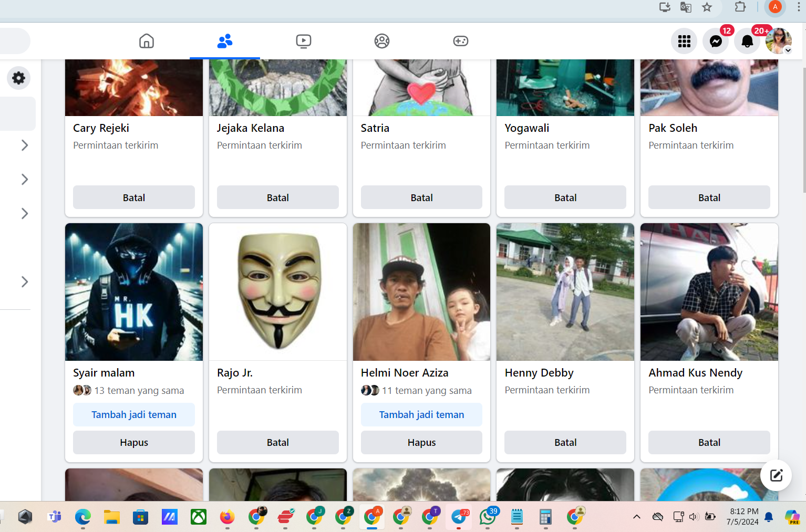
Task: Open Messenger with 12 unread chats
Action: point(716,41)
